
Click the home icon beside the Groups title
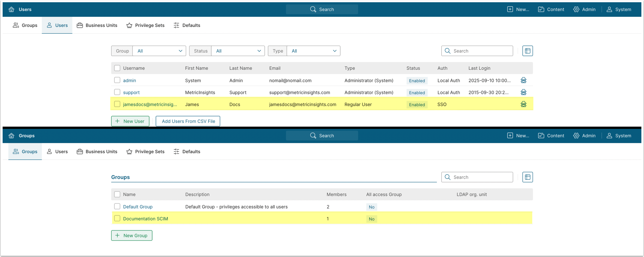pos(12,136)
